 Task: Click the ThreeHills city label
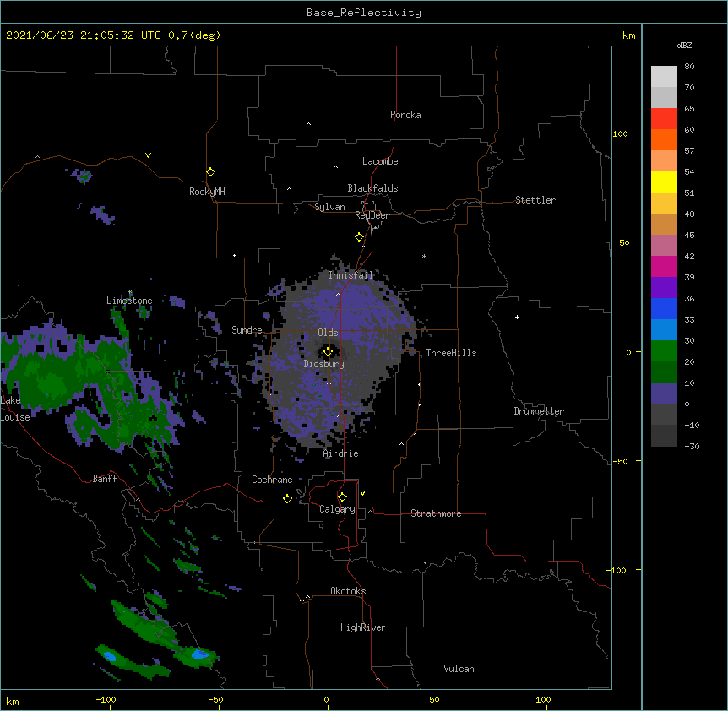tap(451, 353)
